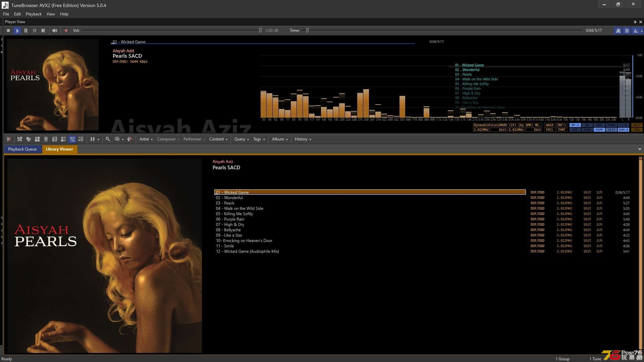The height and width of the screenshot is (362, 644).
Task: Toggle the RSMP resampler indicator
Action: [x=599, y=130]
